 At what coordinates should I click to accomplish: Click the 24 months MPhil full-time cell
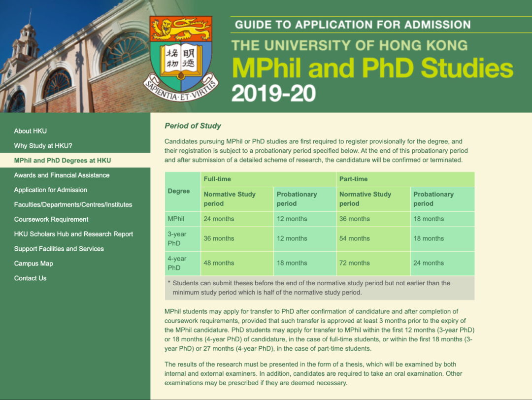[x=237, y=219]
